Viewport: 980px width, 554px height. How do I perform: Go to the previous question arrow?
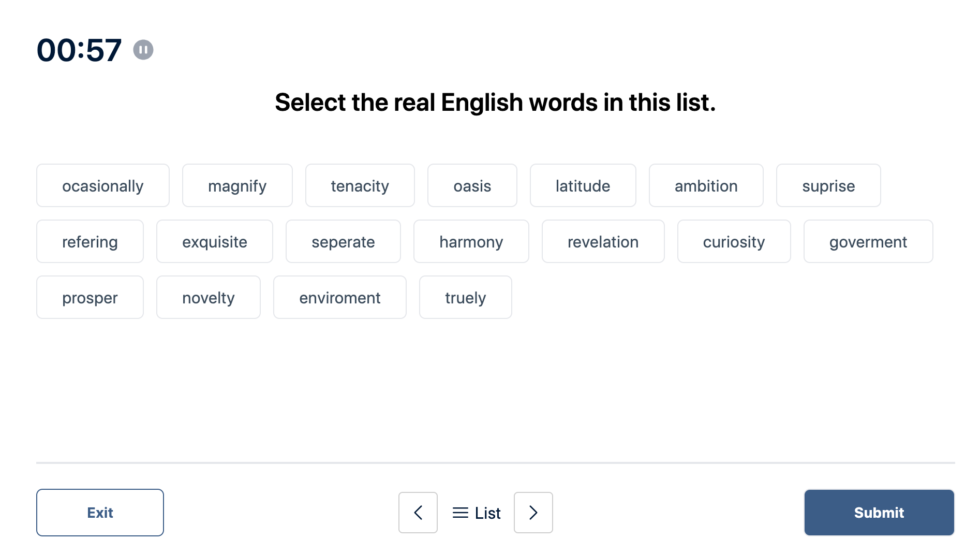(418, 513)
